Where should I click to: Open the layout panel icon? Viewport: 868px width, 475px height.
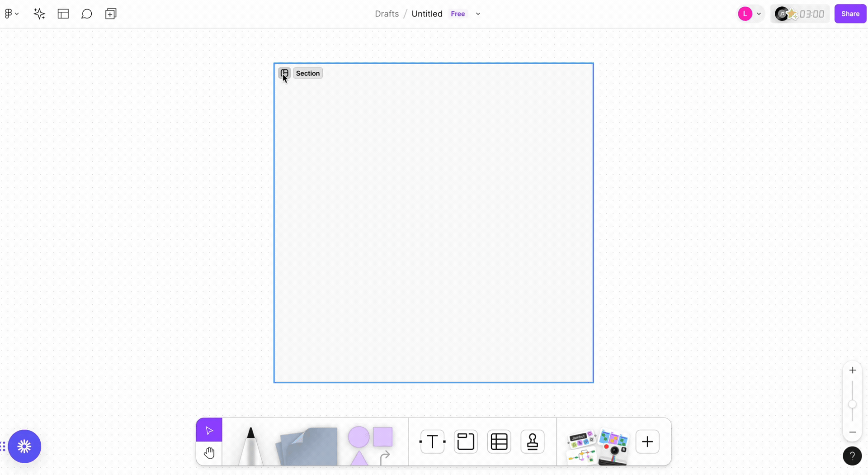pos(63,14)
